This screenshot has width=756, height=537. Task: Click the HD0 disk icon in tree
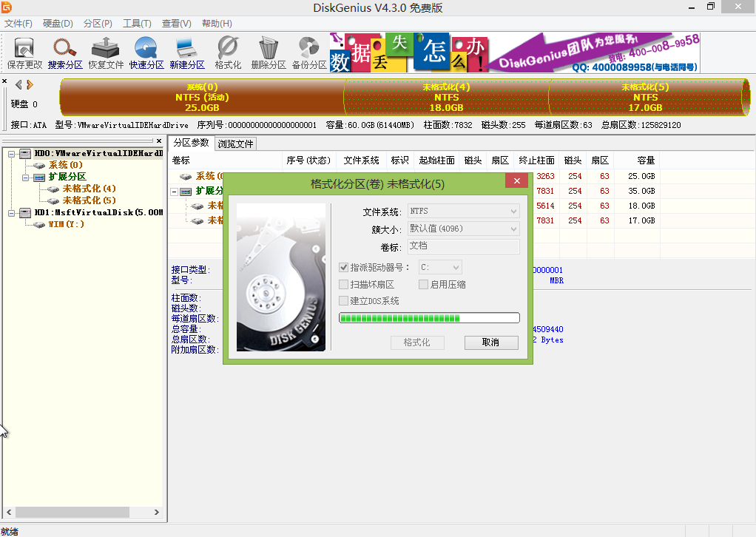coord(25,154)
